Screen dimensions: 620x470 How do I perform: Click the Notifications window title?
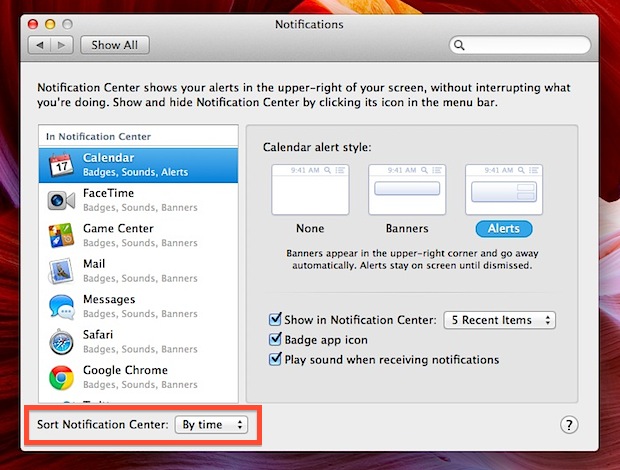point(309,25)
